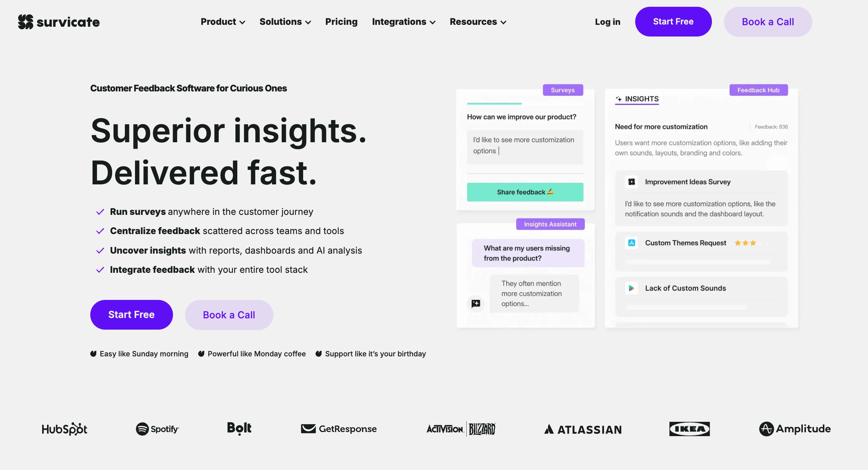
Task: Click the Share feedback button
Action: [525, 192]
